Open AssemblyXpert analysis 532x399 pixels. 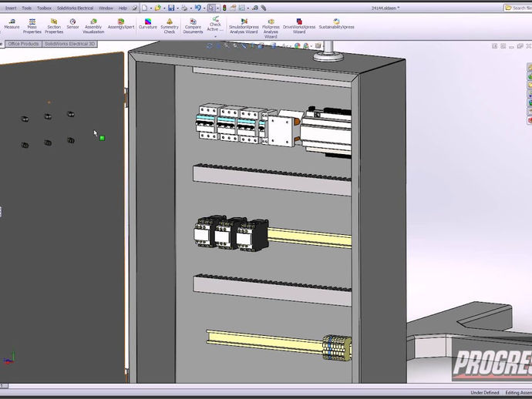121,25
